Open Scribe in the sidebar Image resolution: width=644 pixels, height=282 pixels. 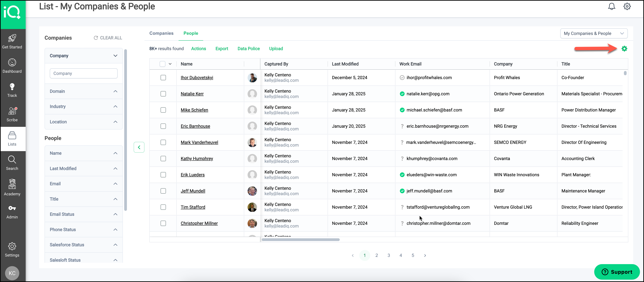[12, 114]
